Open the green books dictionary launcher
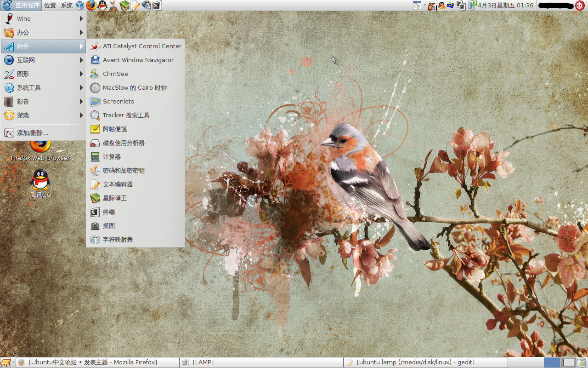The width and height of the screenshot is (588, 368). click(124, 6)
